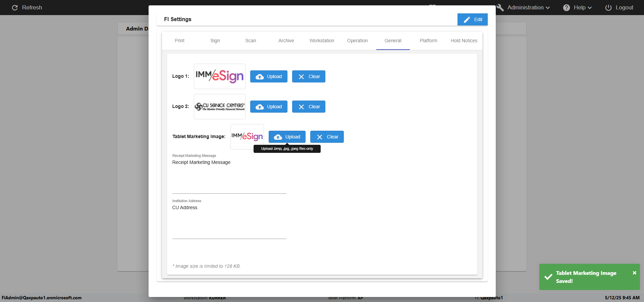This screenshot has width=644, height=302.
Task: Click the Logout power icon
Action: coord(608,8)
